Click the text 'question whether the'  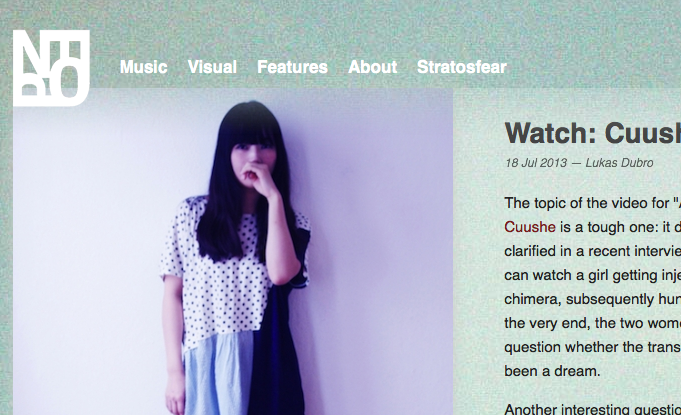pyautogui.click(x=593, y=347)
